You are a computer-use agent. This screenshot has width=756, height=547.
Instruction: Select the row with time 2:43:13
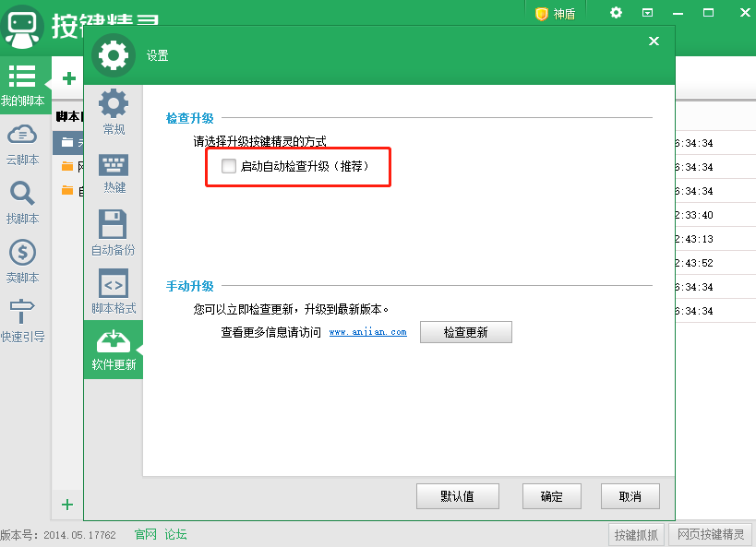tap(715, 239)
